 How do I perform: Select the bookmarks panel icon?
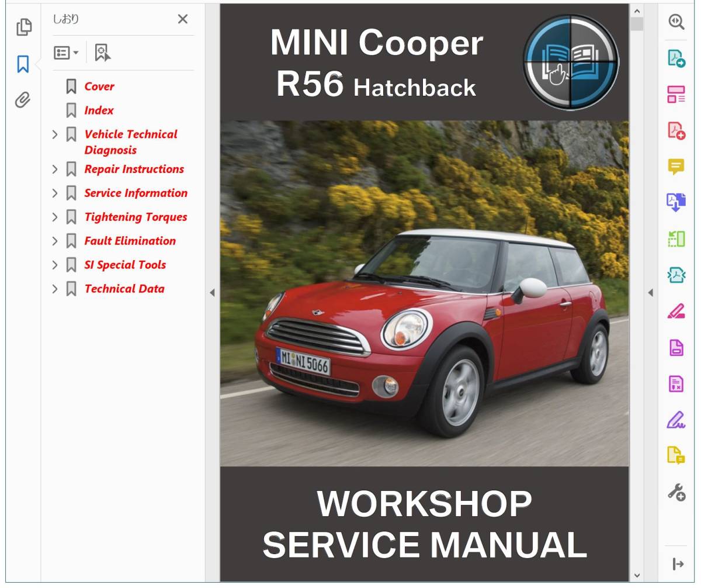(x=23, y=64)
